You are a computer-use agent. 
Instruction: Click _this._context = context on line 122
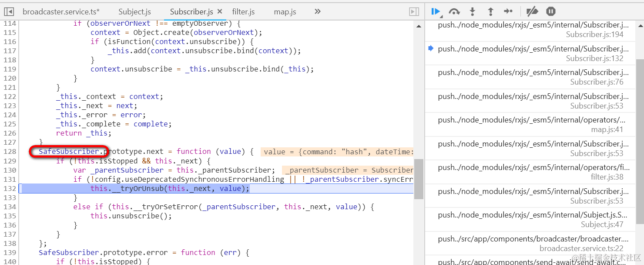point(110,97)
